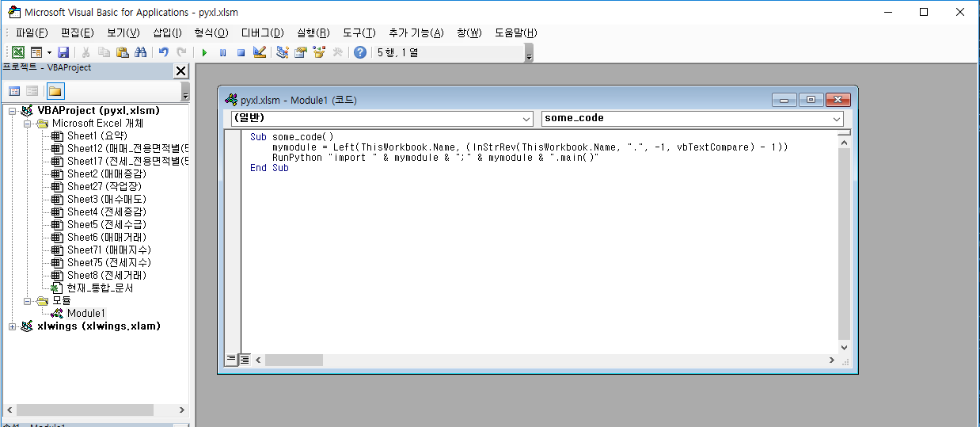Click the View Object icon in Project panel
The height and width of the screenshot is (427, 980).
32,91
